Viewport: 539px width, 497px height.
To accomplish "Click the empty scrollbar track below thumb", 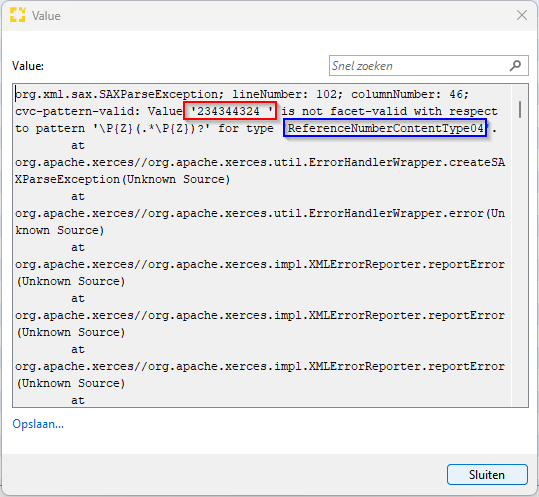I will [520, 261].
